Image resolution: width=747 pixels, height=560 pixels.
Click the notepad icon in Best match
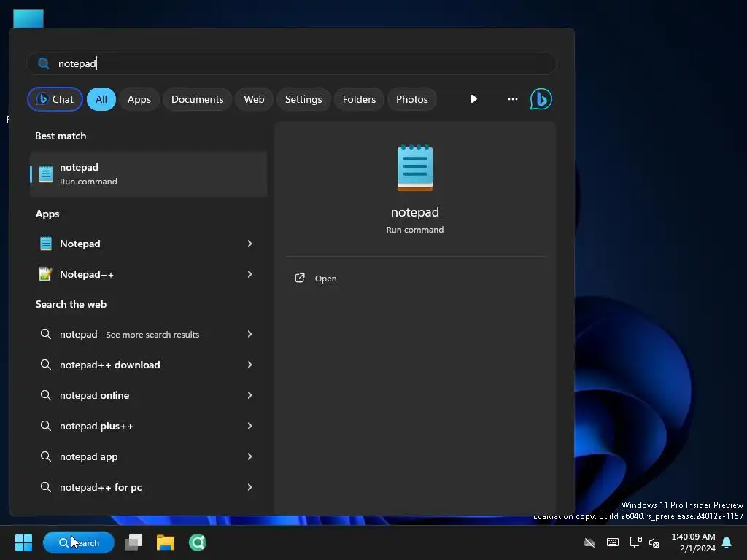[46, 174]
